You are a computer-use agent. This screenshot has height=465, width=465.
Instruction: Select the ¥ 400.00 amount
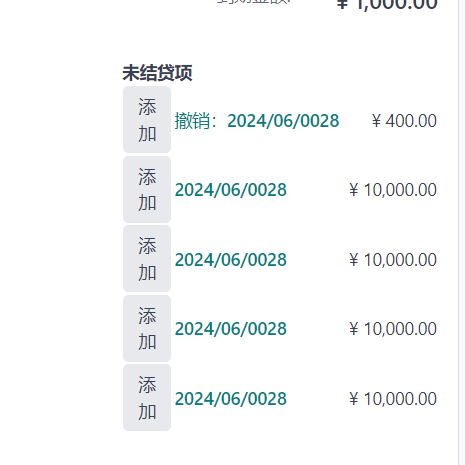404,121
